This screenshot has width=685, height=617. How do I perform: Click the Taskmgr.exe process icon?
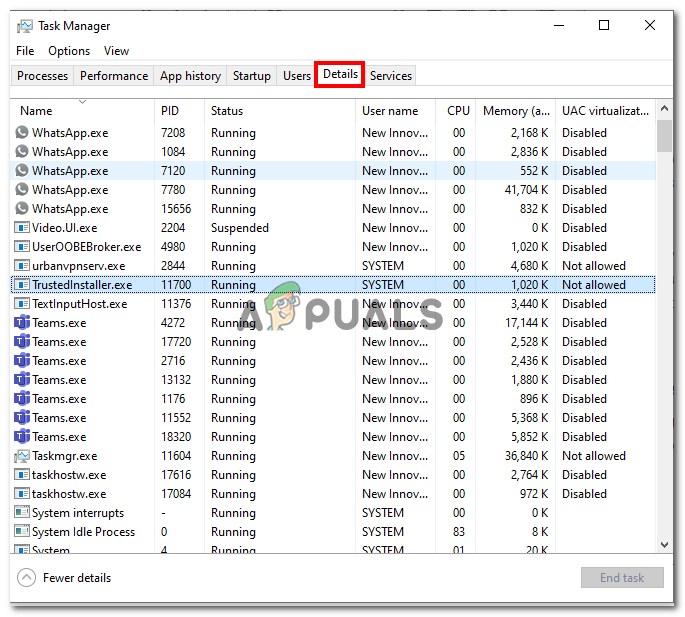[22, 456]
